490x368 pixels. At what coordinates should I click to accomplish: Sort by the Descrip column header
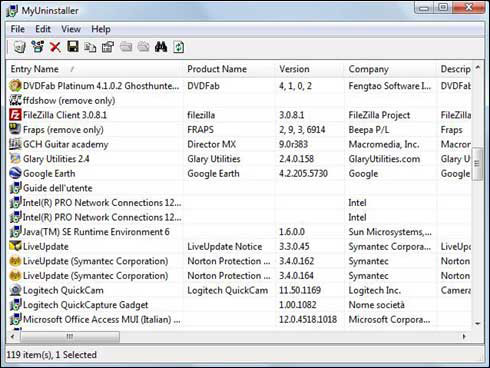[x=455, y=69]
